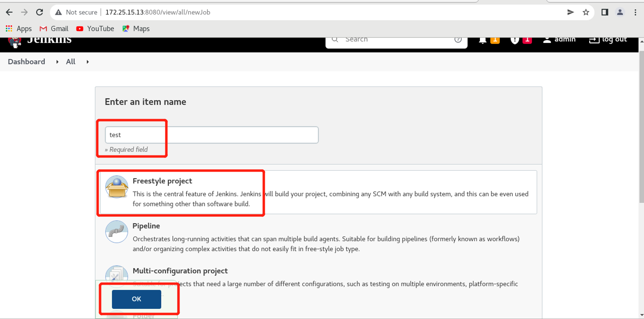Focus the address bar URL text

pyautogui.click(x=158, y=12)
